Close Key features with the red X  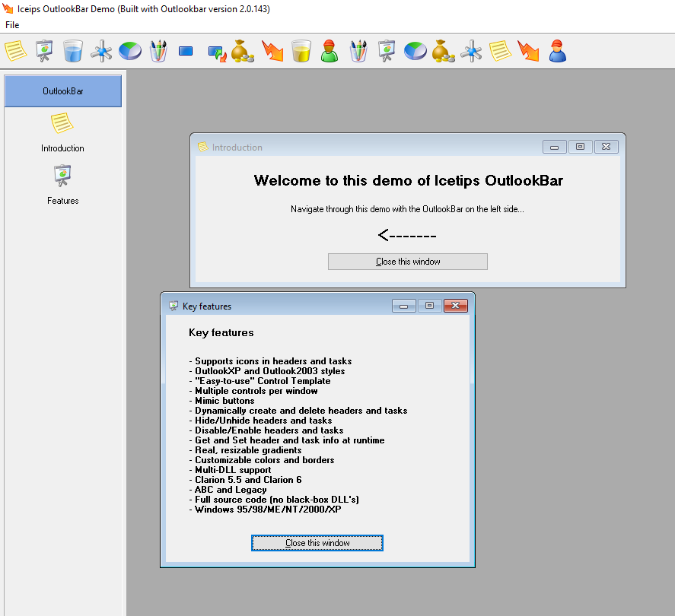[x=455, y=306]
